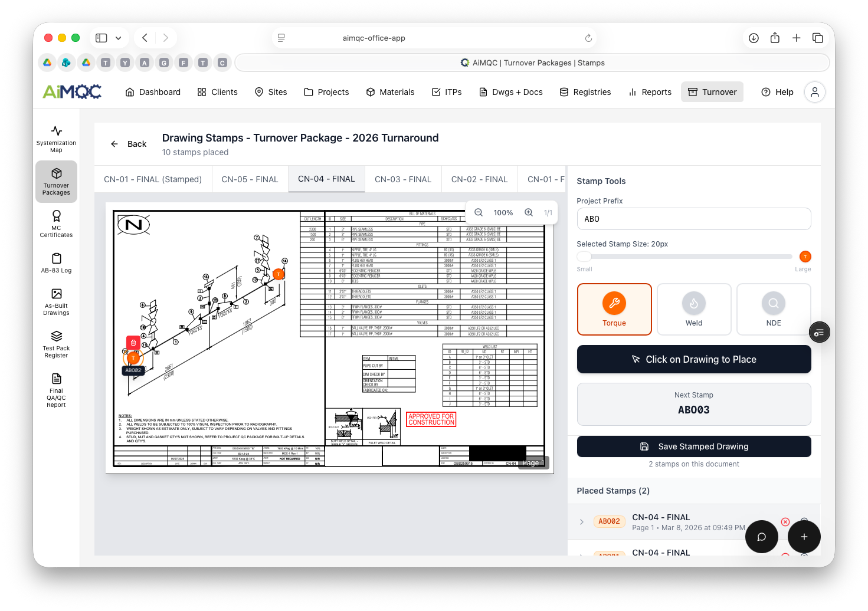
Task: Zoom in on the drawing
Action: pyautogui.click(x=529, y=213)
